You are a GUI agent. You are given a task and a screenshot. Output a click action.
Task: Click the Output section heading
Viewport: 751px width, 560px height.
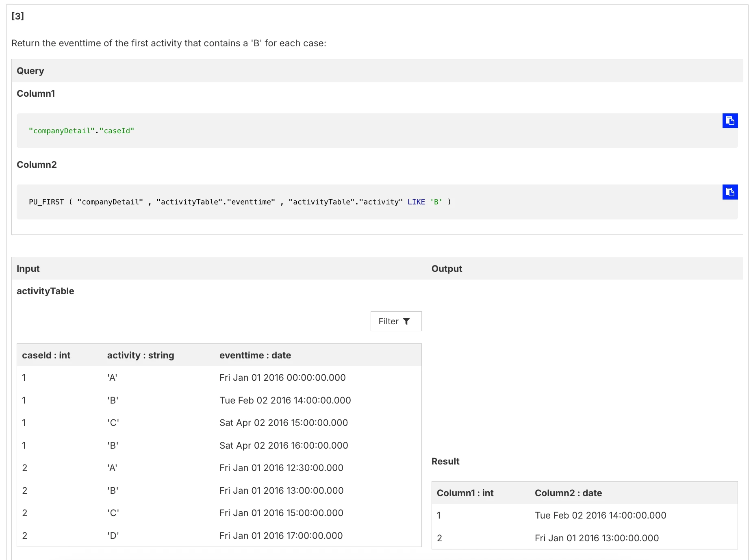click(447, 269)
